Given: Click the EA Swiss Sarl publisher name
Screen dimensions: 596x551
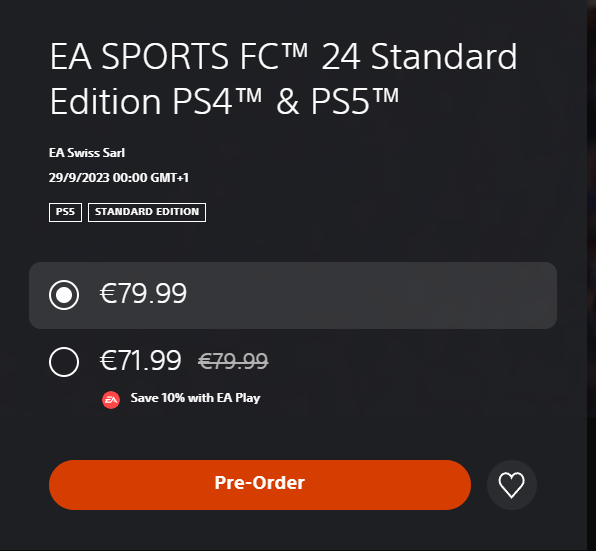Looking at the screenshot, I should 87,153.
